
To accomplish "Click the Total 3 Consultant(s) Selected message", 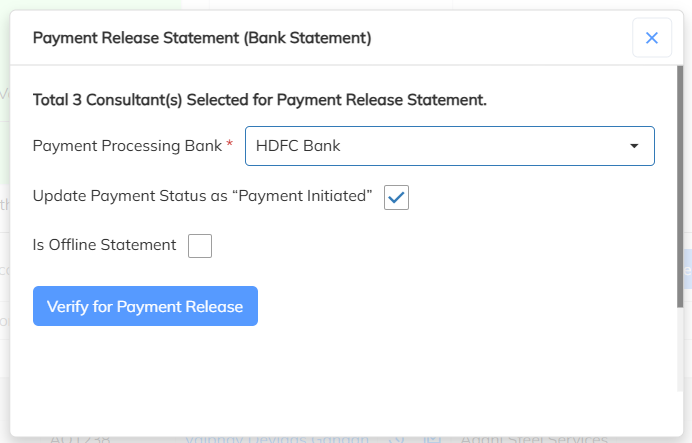I will pyautogui.click(x=259, y=100).
